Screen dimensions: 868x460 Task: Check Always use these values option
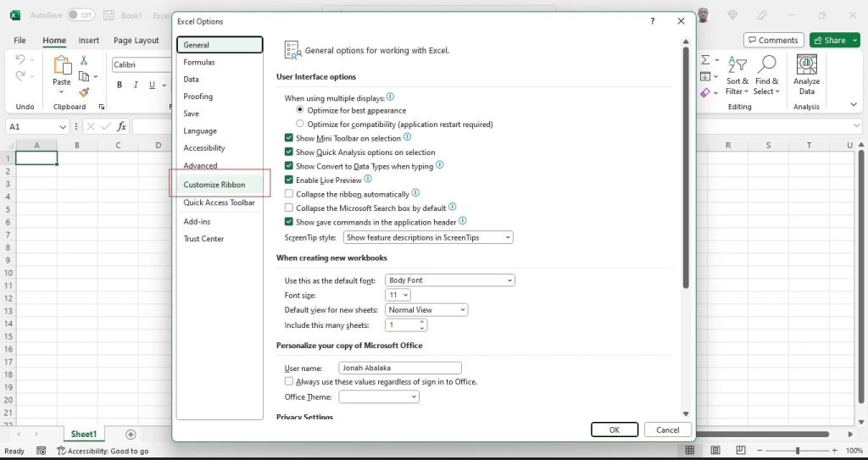click(x=288, y=381)
